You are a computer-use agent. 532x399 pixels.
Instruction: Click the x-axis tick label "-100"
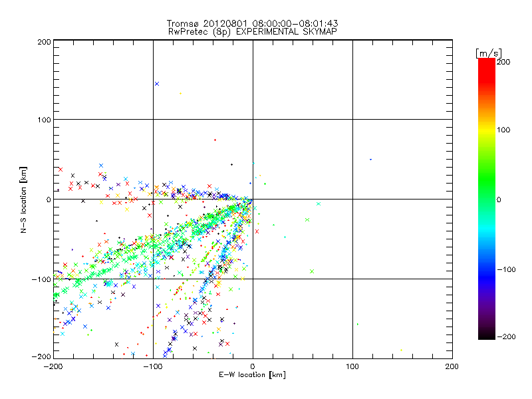(153, 367)
